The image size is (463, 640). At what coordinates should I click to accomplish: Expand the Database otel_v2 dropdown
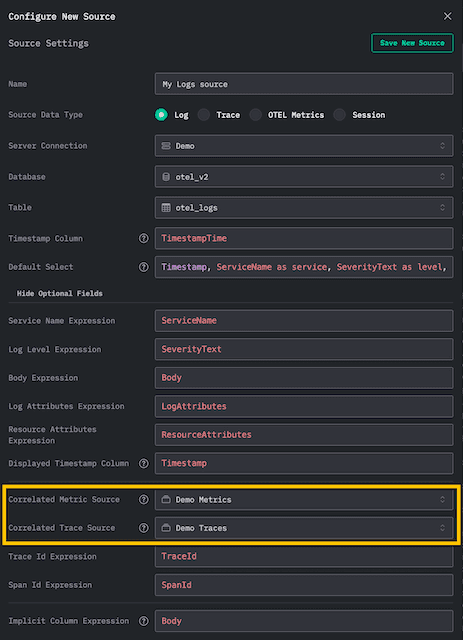[x=304, y=177]
